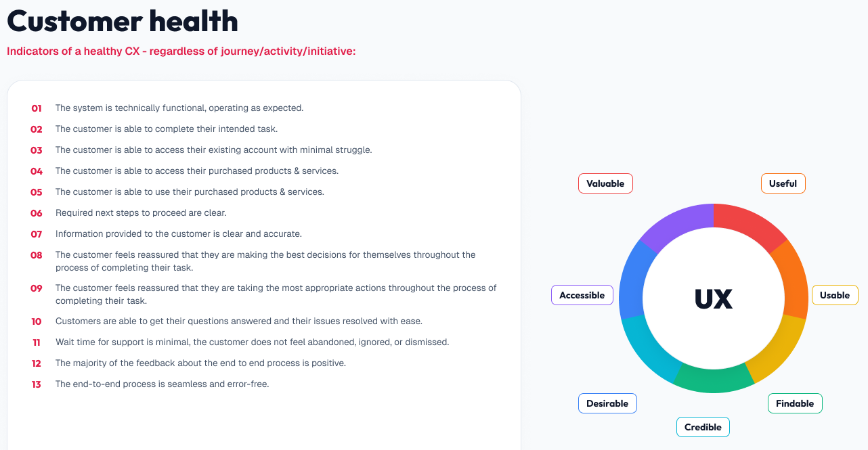
Task: Select the blue segment of the UX ring
Action: coord(633,279)
